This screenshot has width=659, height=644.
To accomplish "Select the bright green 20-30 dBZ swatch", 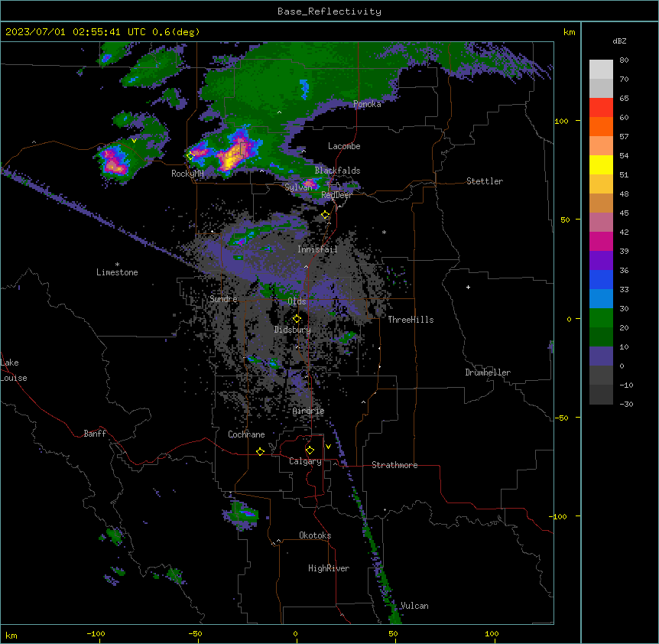I will tap(601, 318).
